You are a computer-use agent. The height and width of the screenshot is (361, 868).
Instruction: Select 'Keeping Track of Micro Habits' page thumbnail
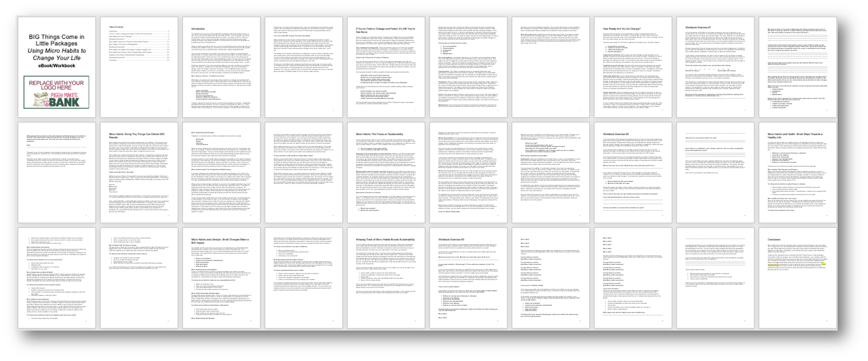386,278
